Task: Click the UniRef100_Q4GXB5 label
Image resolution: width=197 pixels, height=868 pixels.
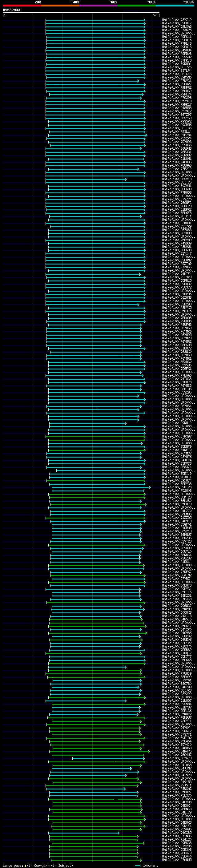Action: coord(177,833)
